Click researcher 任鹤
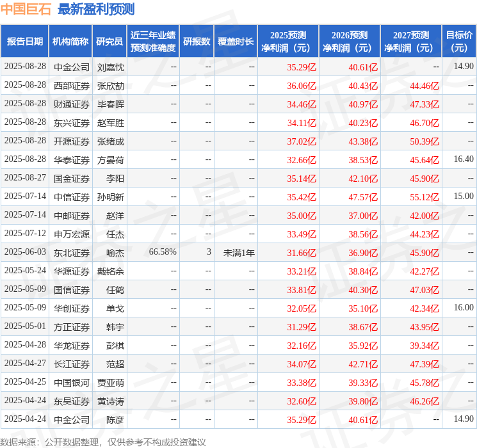The width and height of the screenshot is (477, 448). (115, 290)
